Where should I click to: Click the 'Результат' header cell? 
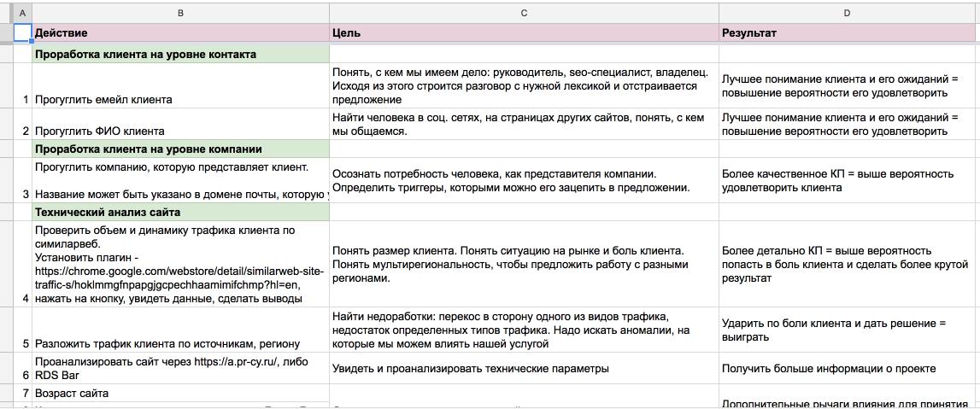(847, 33)
